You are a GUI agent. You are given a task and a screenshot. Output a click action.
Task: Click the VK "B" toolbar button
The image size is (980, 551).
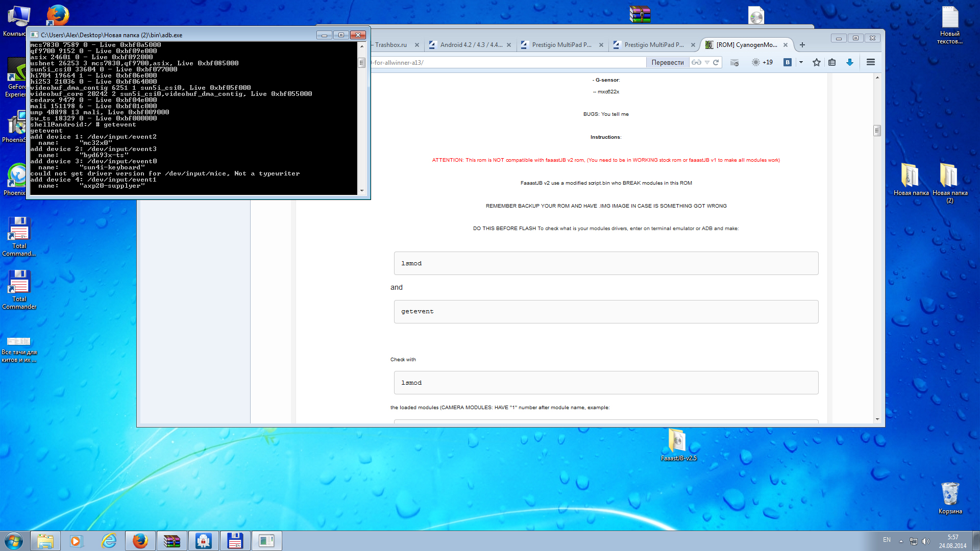[x=788, y=62]
